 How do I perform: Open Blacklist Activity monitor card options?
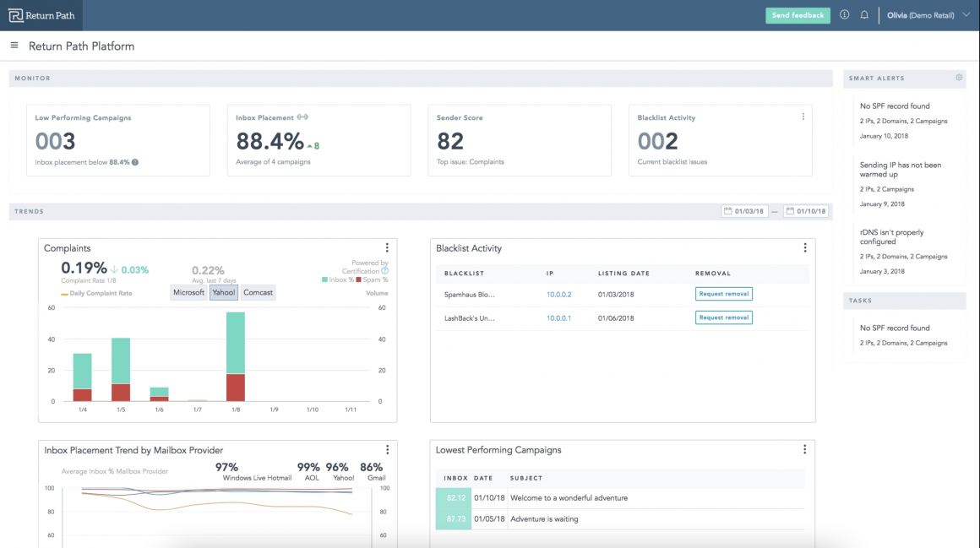point(803,117)
